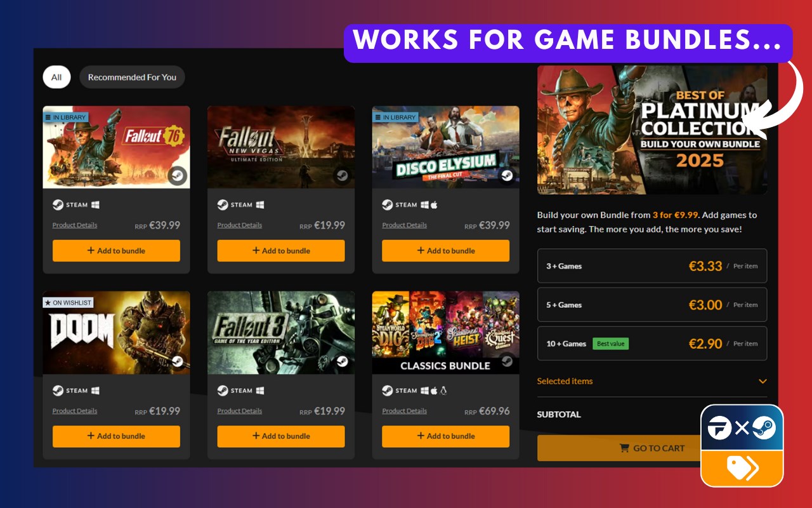Click the orange price tag icon
This screenshot has width=812, height=508.
[x=742, y=469]
